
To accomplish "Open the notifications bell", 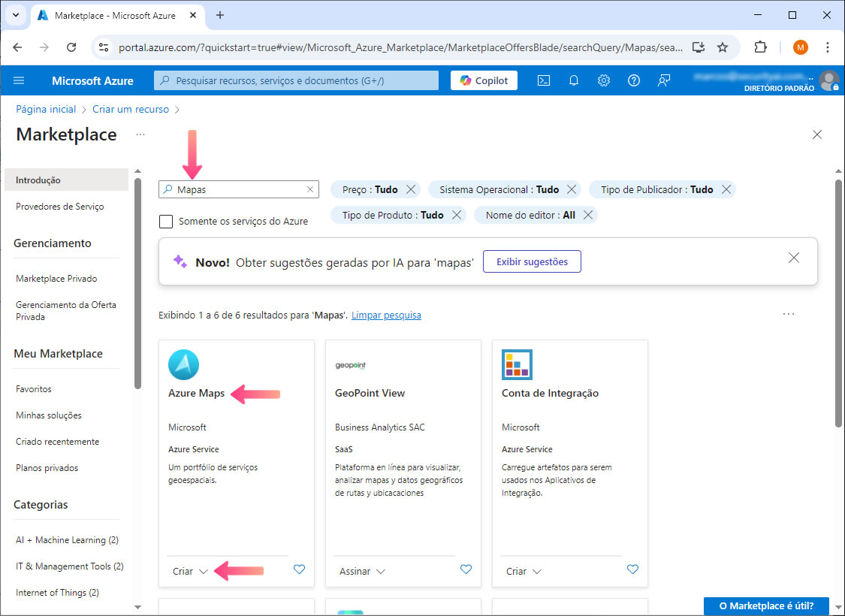I will 574,81.
